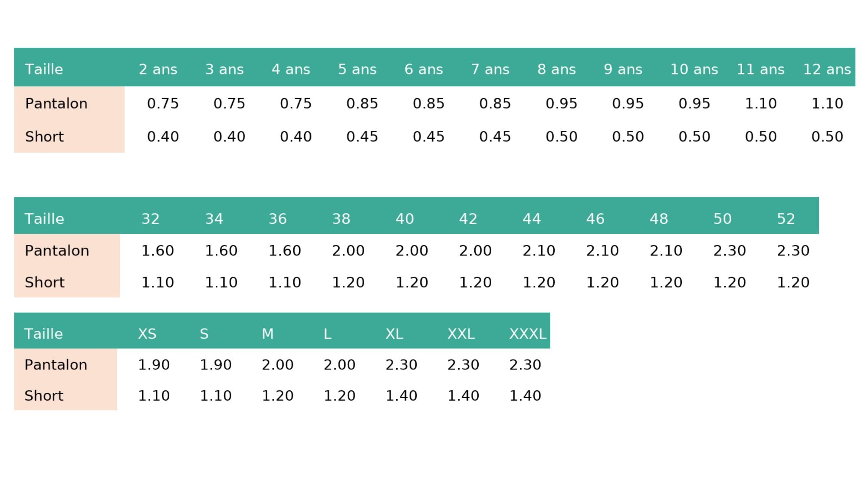The height and width of the screenshot is (477, 868).
Task: Select the '2 ans' size header
Action: pyautogui.click(x=158, y=69)
